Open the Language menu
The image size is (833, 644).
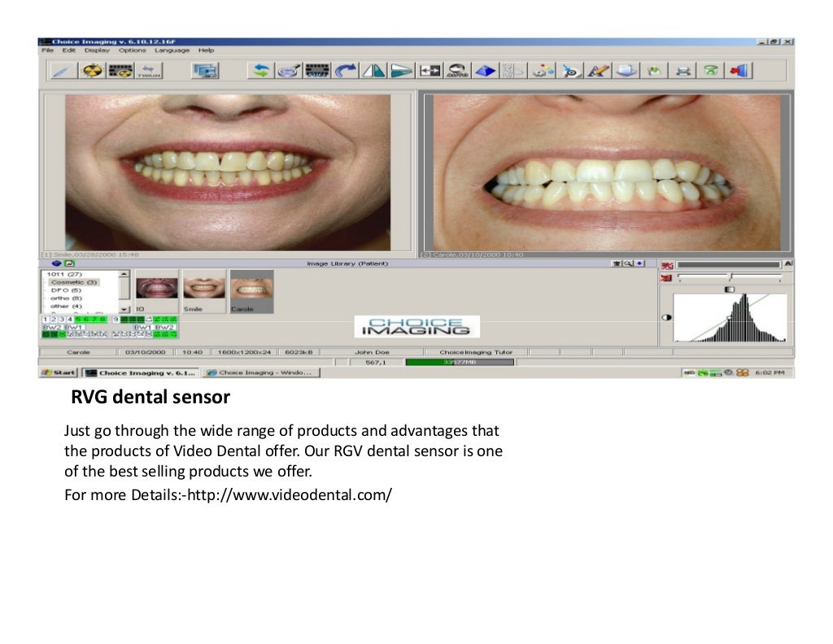point(172,50)
